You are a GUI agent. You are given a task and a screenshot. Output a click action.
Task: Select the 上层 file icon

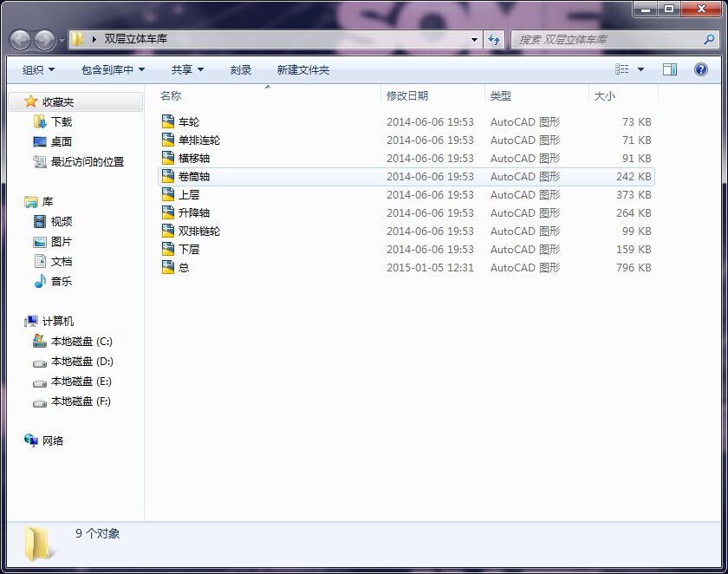click(167, 194)
